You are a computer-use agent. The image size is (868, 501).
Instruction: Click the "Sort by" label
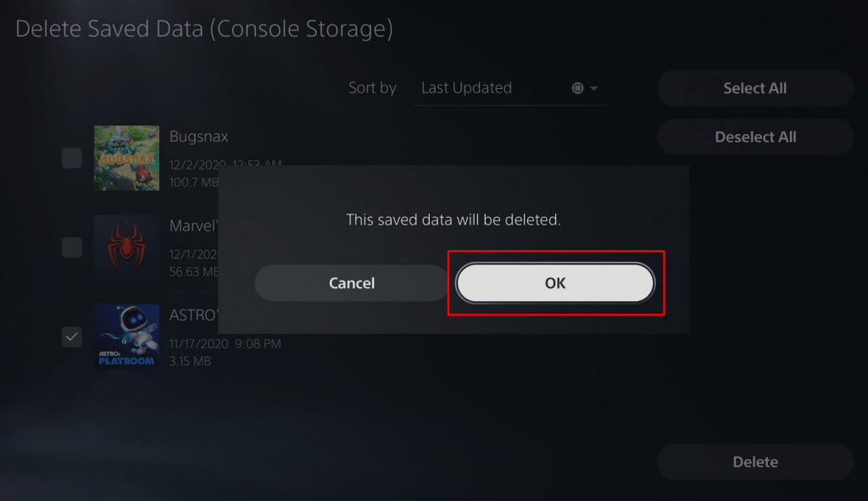click(x=372, y=88)
